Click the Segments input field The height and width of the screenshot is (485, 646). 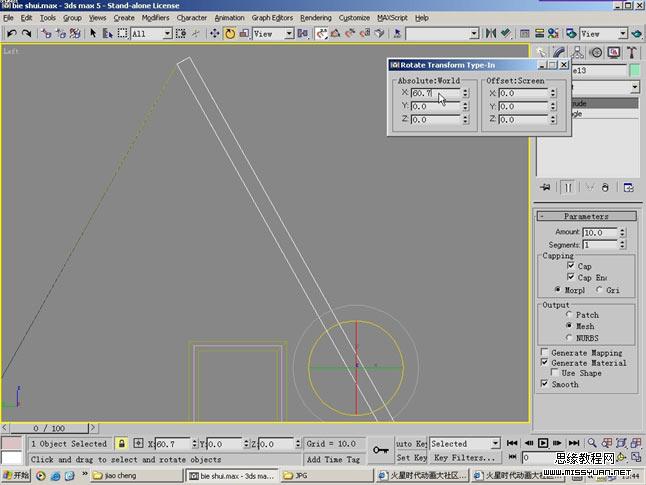point(600,245)
